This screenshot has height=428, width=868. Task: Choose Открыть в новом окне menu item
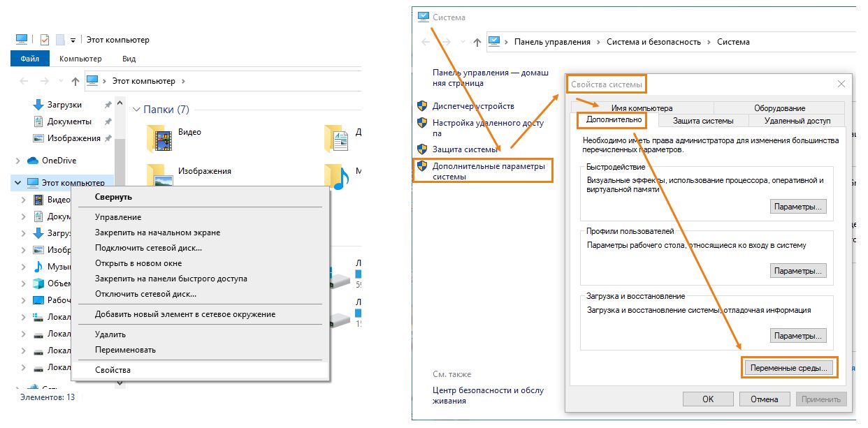[199, 263]
